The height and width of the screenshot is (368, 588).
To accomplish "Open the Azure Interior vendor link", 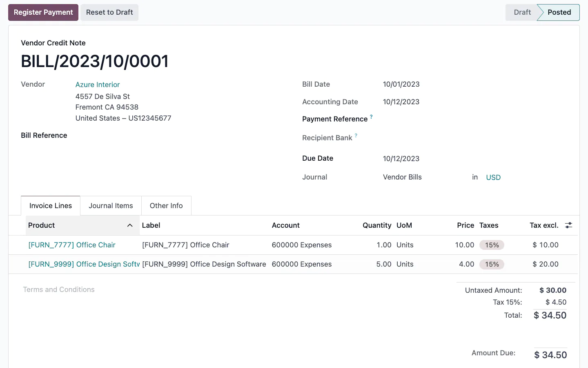I will coord(98,85).
